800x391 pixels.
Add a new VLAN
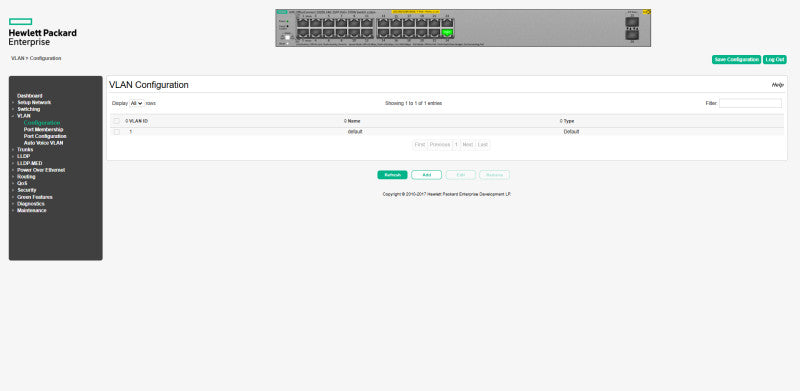427,175
